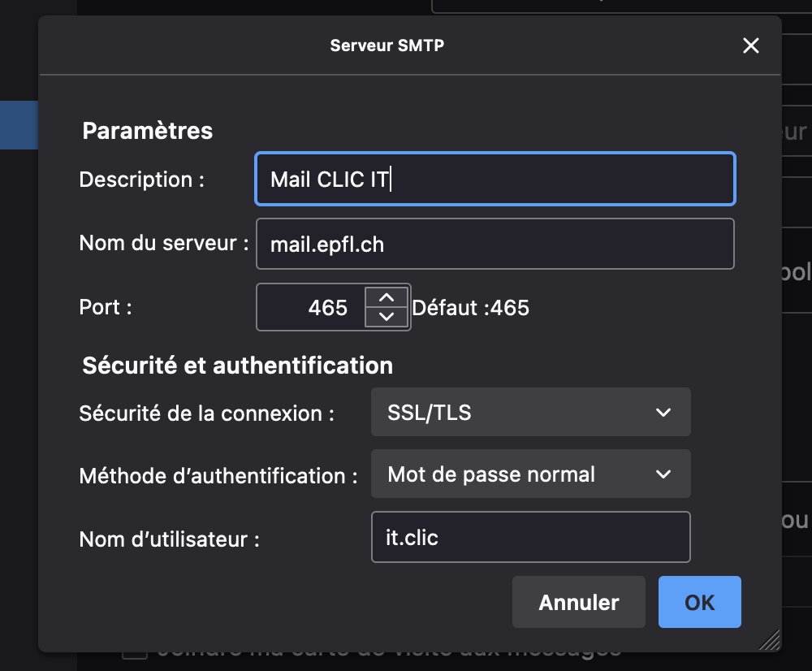This screenshot has width=812, height=671.
Task: Expand the Méthode d'authentification dropdown
Action: click(530, 474)
